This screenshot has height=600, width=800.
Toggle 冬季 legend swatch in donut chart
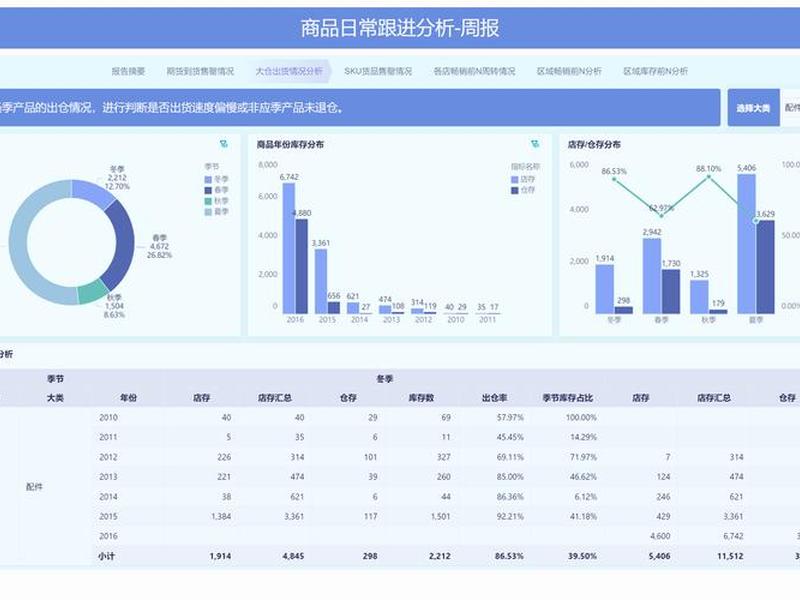[x=208, y=180]
